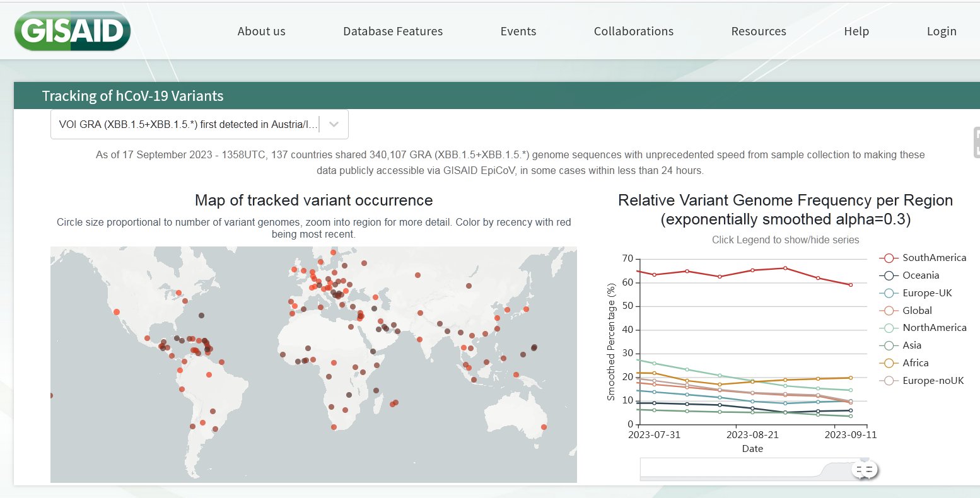
Task: Open the Database Features menu
Action: tap(392, 32)
